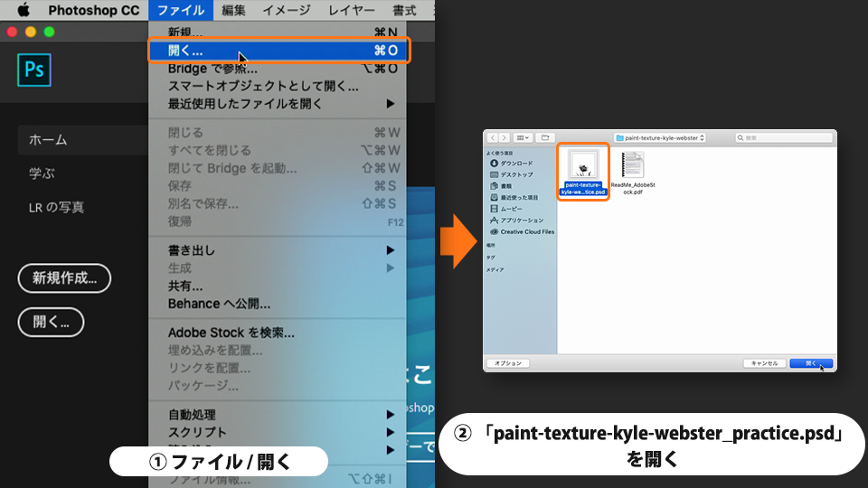Choose 閉じる menu item
This screenshot has height=488, width=868.
(x=278, y=133)
